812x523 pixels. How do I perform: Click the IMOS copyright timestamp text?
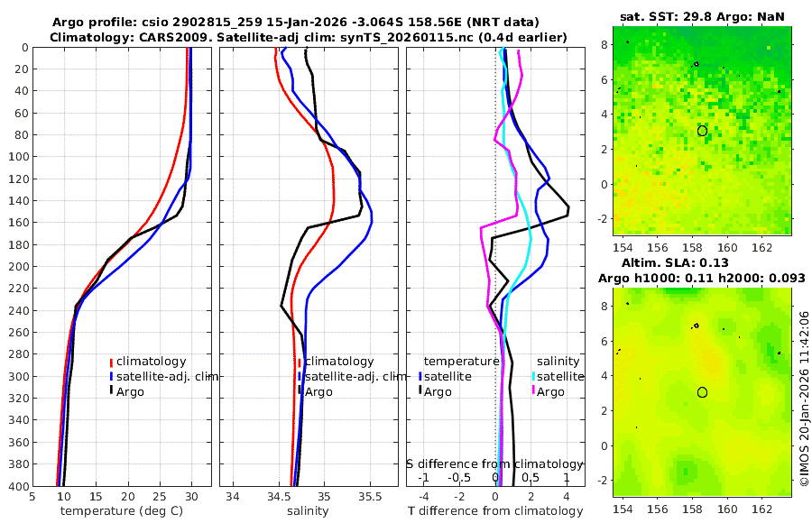pos(804,398)
